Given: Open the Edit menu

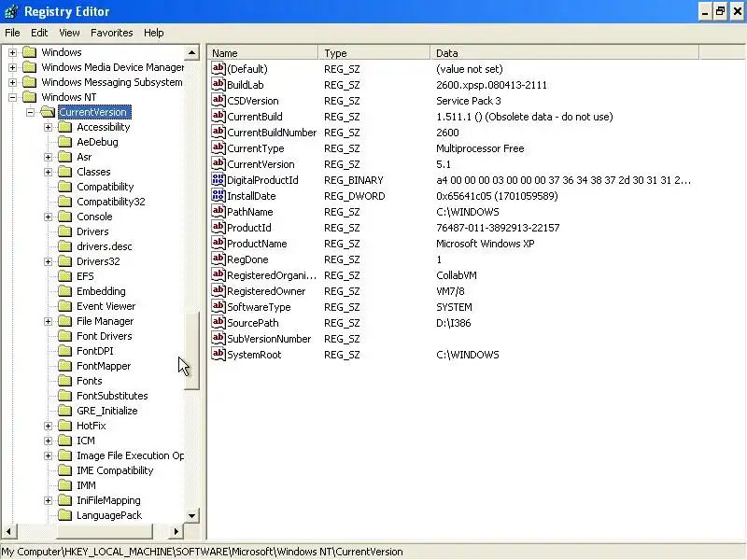Looking at the screenshot, I should click(x=39, y=33).
